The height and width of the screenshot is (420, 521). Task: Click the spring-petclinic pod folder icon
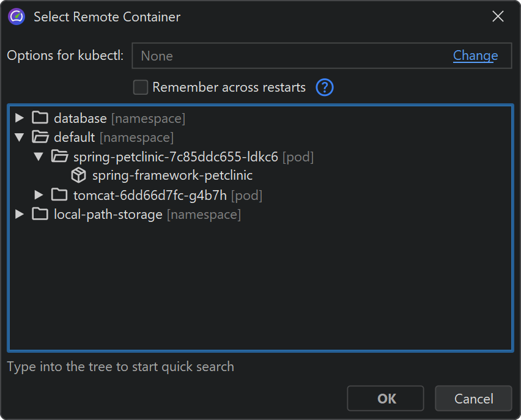59,157
